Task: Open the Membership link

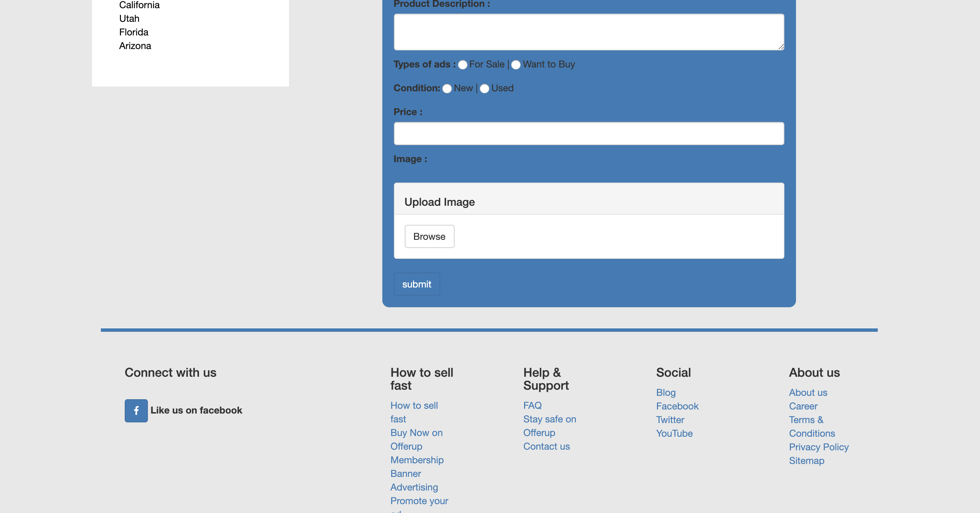Action: pos(417,460)
